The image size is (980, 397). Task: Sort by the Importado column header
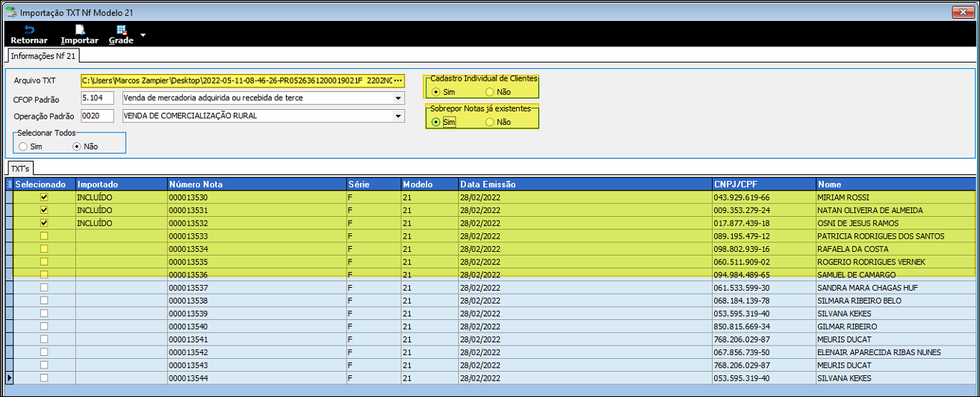click(x=121, y=184)
